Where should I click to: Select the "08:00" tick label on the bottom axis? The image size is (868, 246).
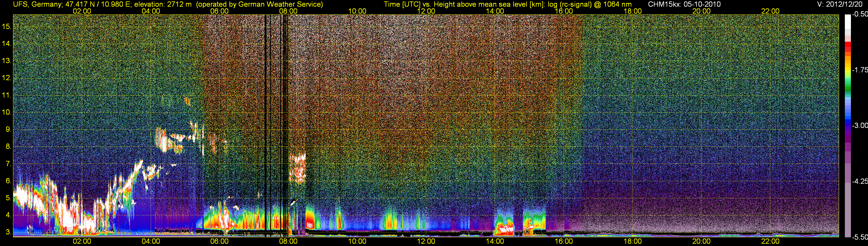288,241
